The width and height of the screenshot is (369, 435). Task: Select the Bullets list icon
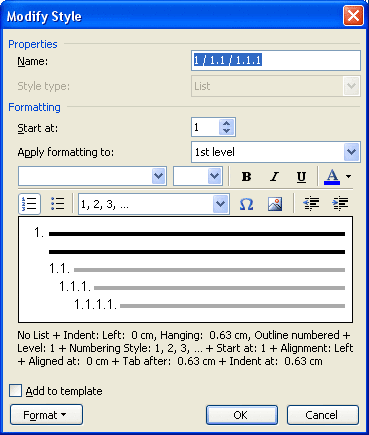click(58, 204)
